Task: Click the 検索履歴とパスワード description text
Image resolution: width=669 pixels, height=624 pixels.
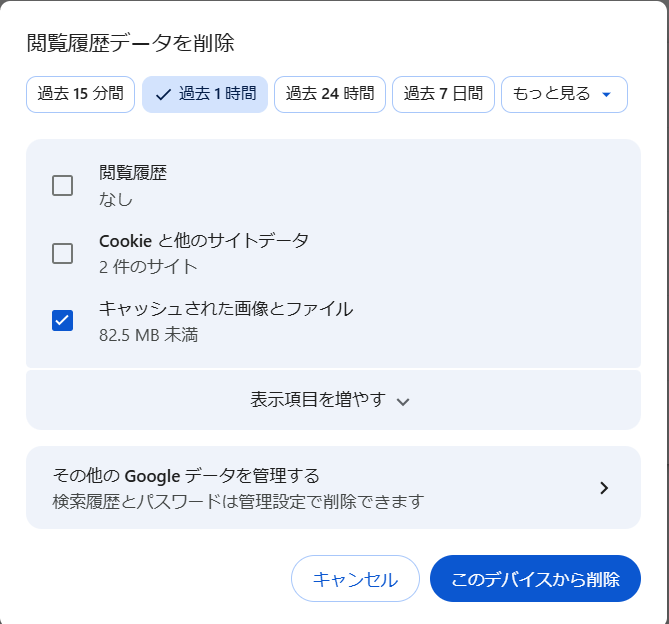Action: (238, 500)
